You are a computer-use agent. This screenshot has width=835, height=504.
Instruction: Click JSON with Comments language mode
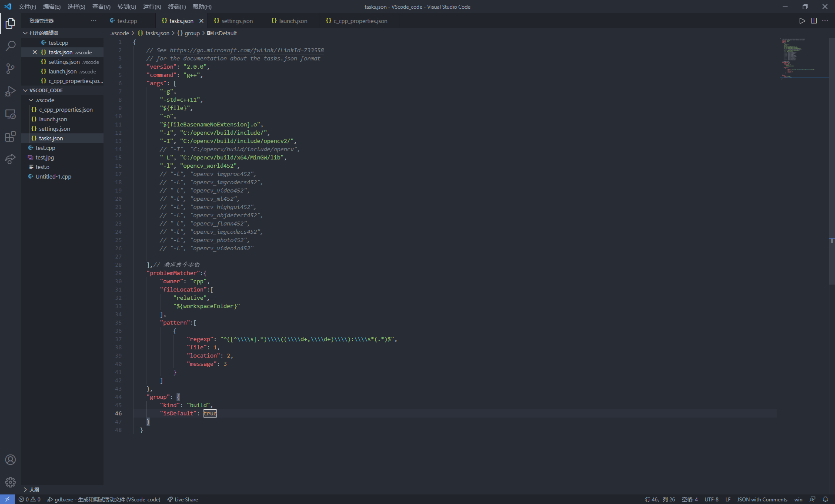(x=762, y=500)
